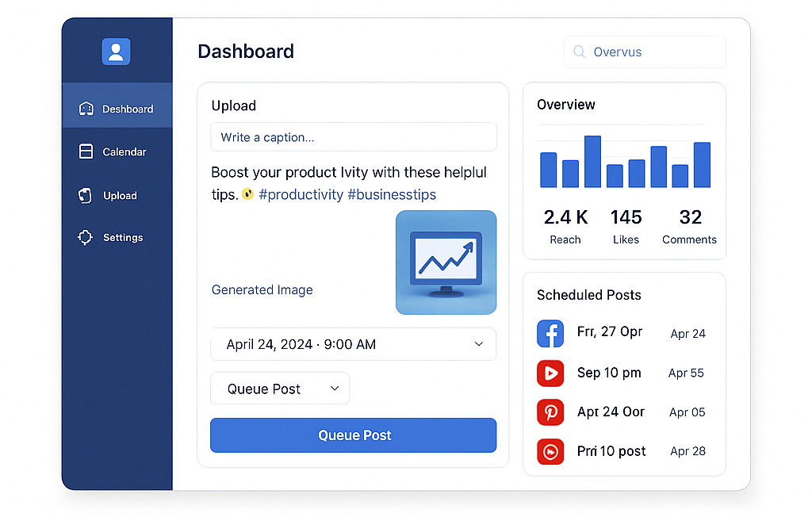Expand the Queue Post dropdown chevron
This screenshot has height=517, width=812.
tap(335, 388)
